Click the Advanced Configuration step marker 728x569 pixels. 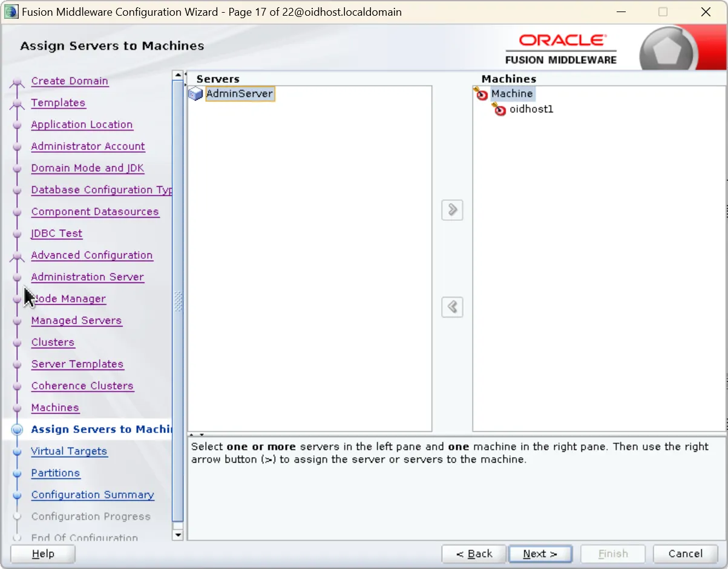(x=18, y=256)
